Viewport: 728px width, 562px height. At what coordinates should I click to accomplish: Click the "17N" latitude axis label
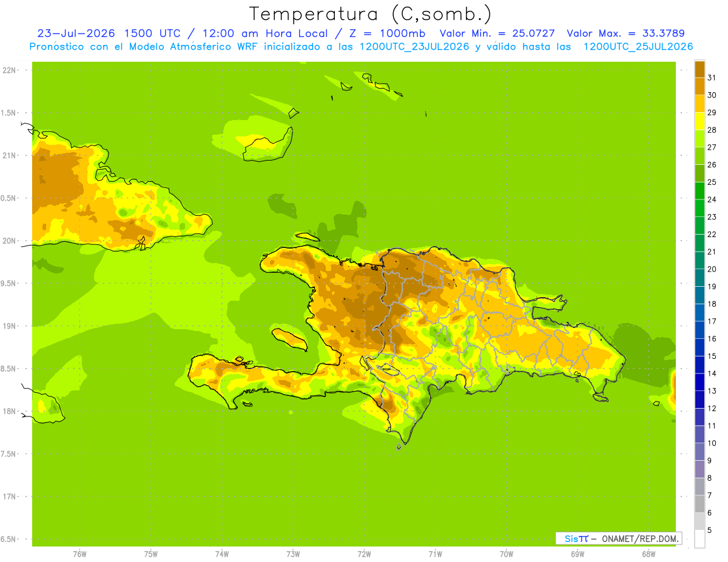pos(9,497)
